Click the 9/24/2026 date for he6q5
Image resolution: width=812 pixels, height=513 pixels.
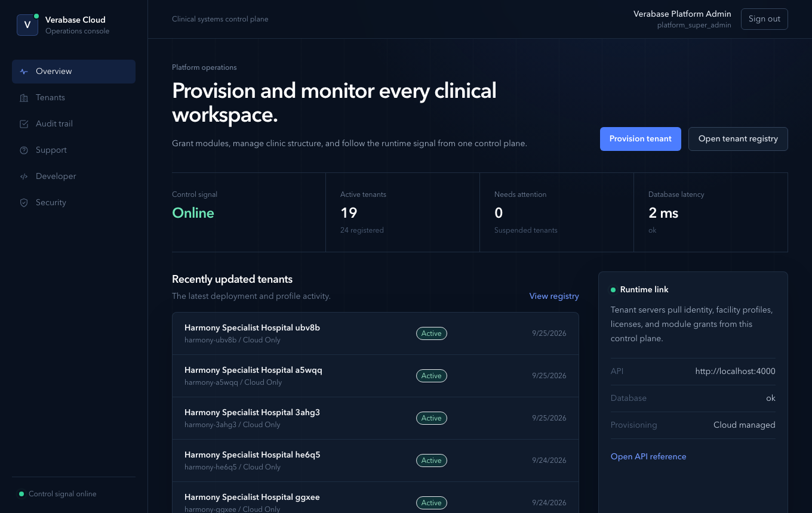pyautogui.click(x=549, y=461)
